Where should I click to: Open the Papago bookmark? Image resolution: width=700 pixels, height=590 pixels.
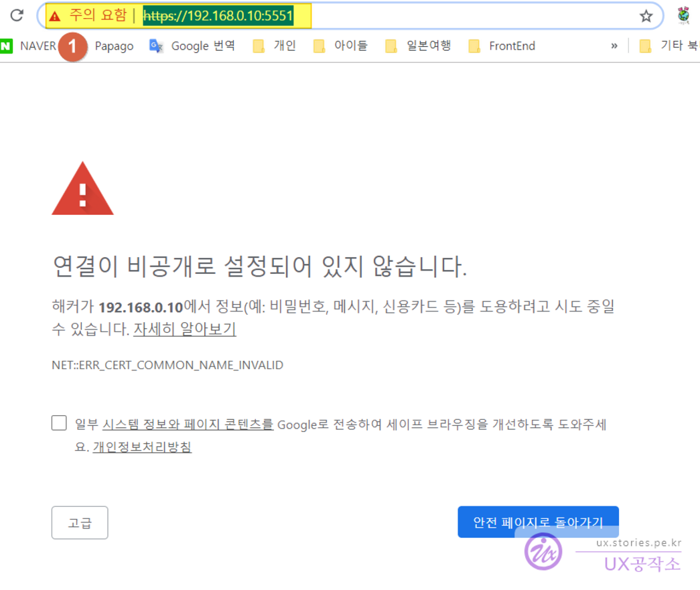(x=113, y=46)
